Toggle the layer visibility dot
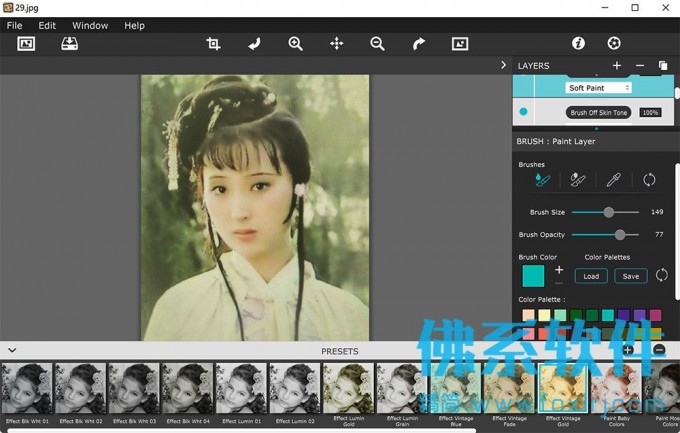 [523, 112]
